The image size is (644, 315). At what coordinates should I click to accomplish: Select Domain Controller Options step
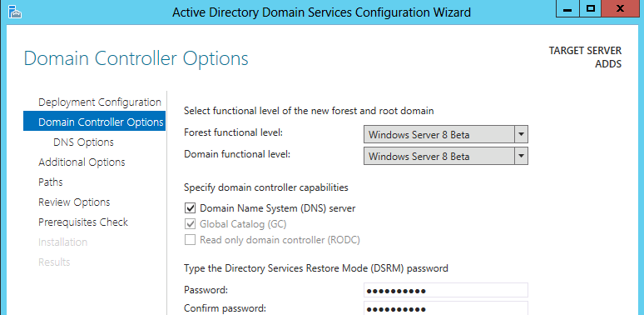[95, 122]
